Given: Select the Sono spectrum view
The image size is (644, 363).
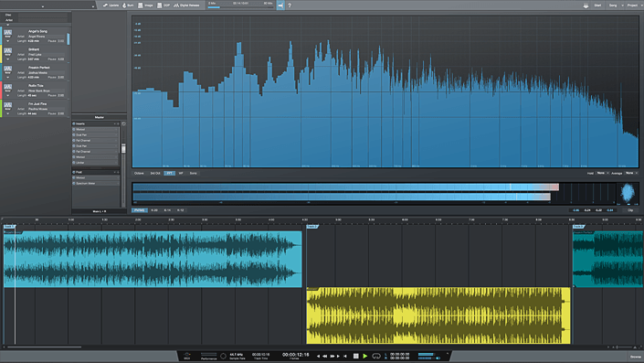Looking at the screenshot, I should point(193,173).
